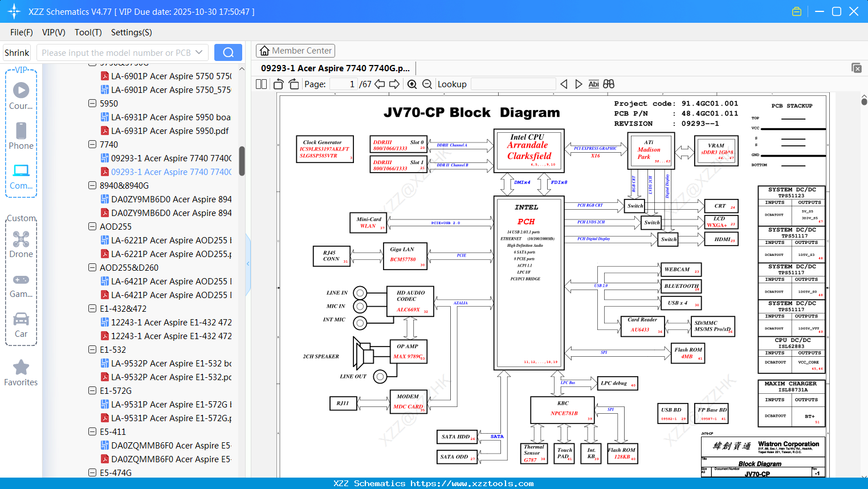This screenshot has width=868, height=489.
Task: Rotate the page clockwise
Action: point(294,84)
